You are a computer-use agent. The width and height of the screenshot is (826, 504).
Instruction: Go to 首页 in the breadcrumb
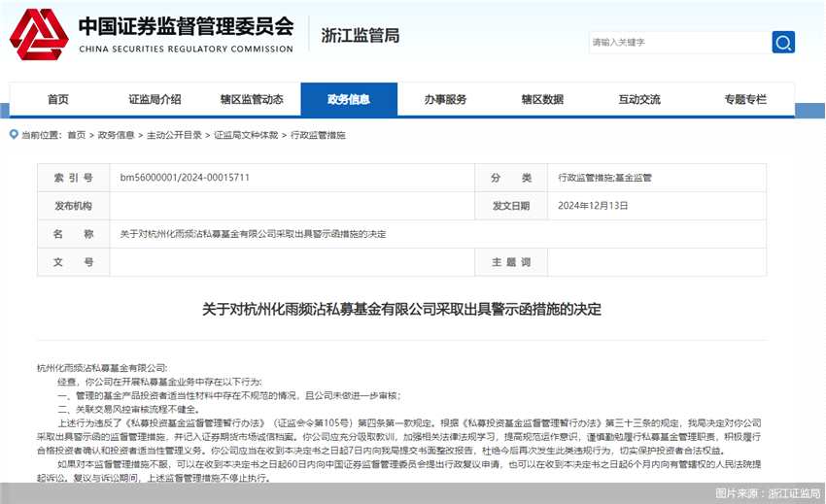tap(77, 135)
